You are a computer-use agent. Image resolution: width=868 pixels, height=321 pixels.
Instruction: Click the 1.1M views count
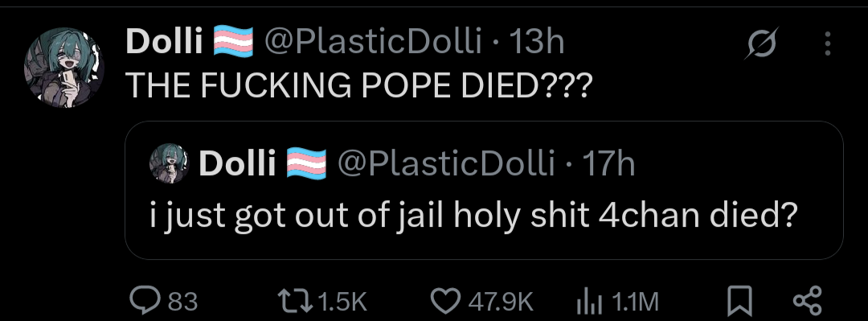(635, 302)
